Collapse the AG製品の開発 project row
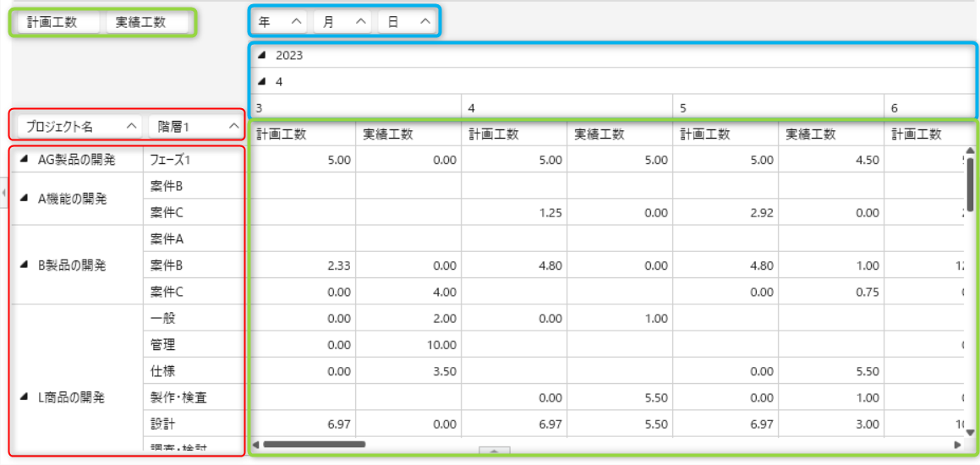This screenshot has height=465, width=980. 24,159
